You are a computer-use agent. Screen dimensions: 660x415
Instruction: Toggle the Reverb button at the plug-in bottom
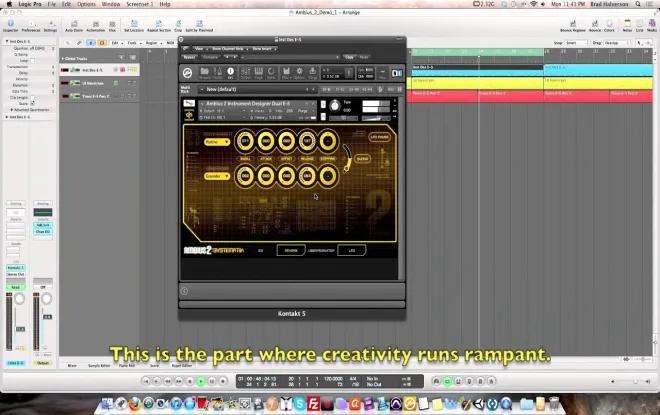(x=290, y=250)
